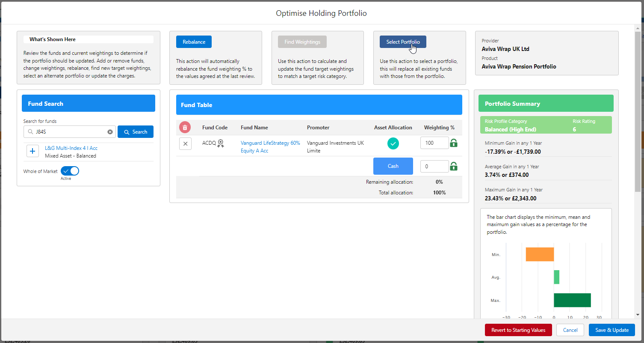Click the Portfolio Summary header

546,103
